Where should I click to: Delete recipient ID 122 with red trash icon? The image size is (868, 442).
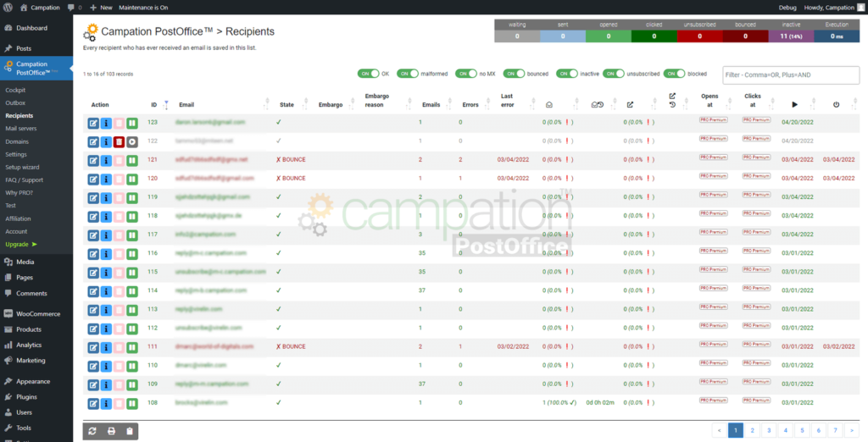[x=119, y=142]
